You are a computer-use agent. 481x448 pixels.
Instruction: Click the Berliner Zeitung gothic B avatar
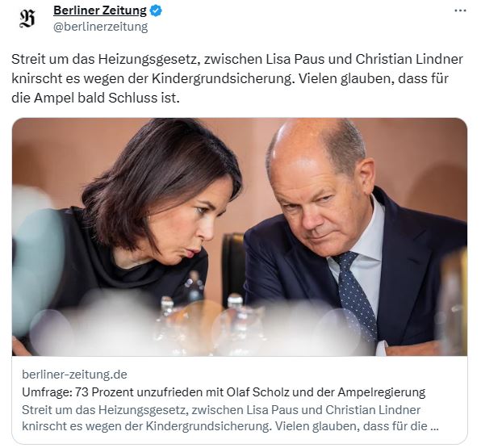click(27, 19)
